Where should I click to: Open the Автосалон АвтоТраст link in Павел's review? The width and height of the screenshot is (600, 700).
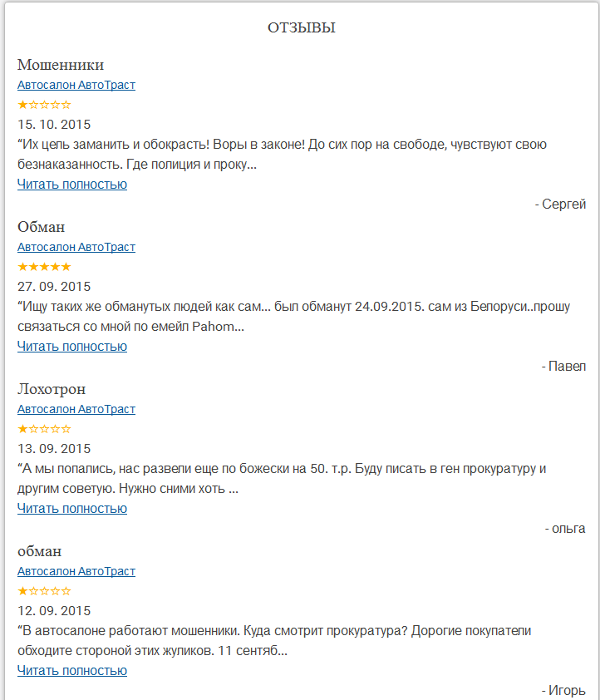(x=76, y=247)
